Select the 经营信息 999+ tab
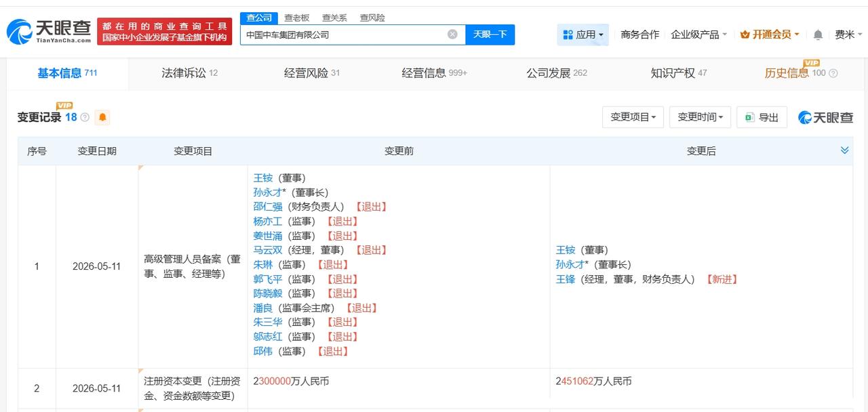Viewport: 868px width, 412px height. click(434, 73)
